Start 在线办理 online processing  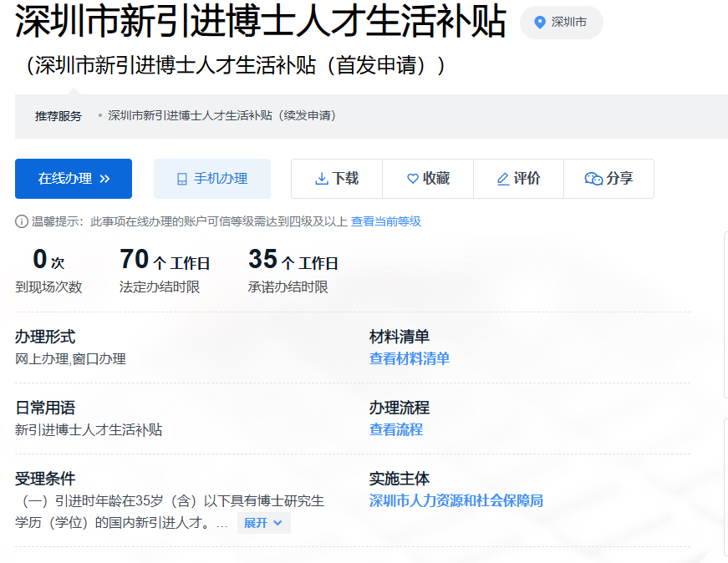[x=74, y=179]
